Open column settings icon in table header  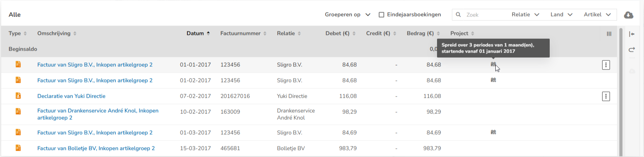pyautogui.click(x=609, y=34)
